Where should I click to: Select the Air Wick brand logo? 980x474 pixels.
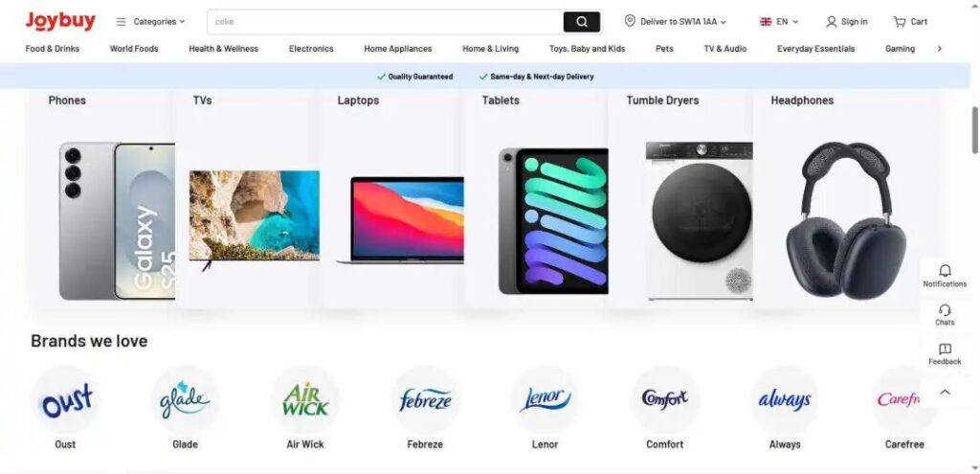coord(305,399)
